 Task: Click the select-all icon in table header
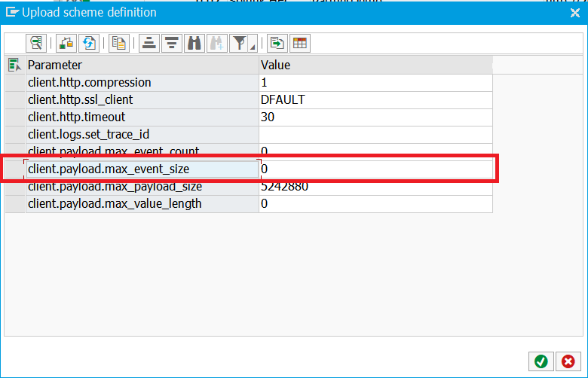(x=14, y=66)
